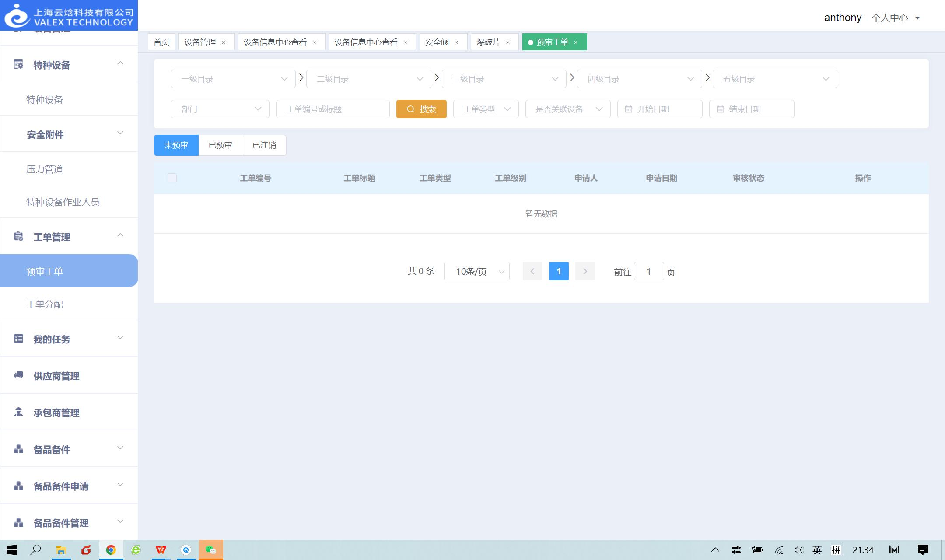
Task: Open the 工单分配 menu item
Action: pos(45,304)
